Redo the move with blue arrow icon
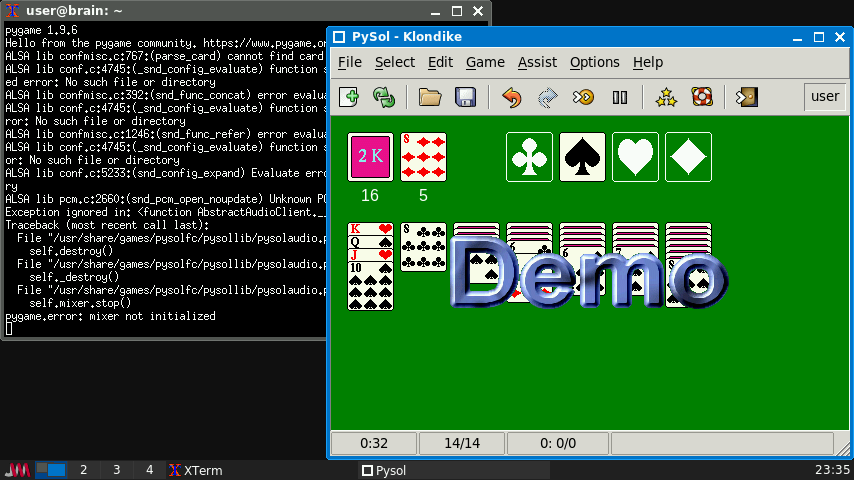 tap(547, 98)
